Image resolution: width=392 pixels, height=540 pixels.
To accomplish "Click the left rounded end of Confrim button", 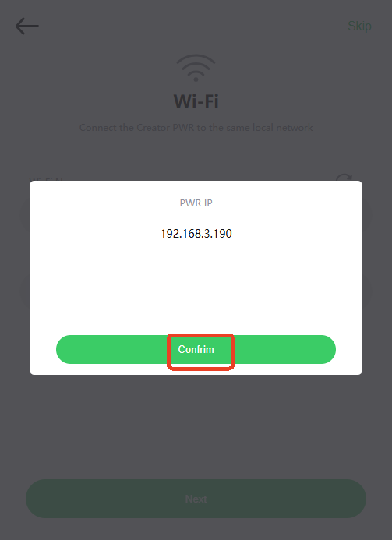I will [69, 349].
